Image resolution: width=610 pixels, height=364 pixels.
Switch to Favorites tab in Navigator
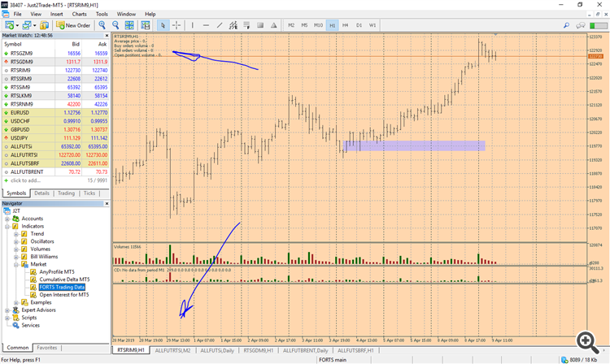[x=46, y=348]
